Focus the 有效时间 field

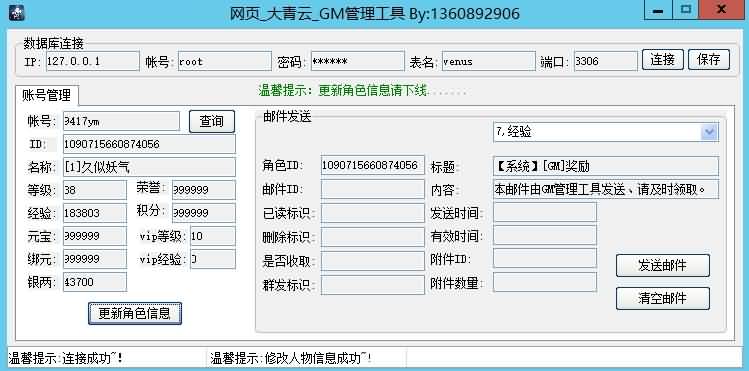coord(545,235)
